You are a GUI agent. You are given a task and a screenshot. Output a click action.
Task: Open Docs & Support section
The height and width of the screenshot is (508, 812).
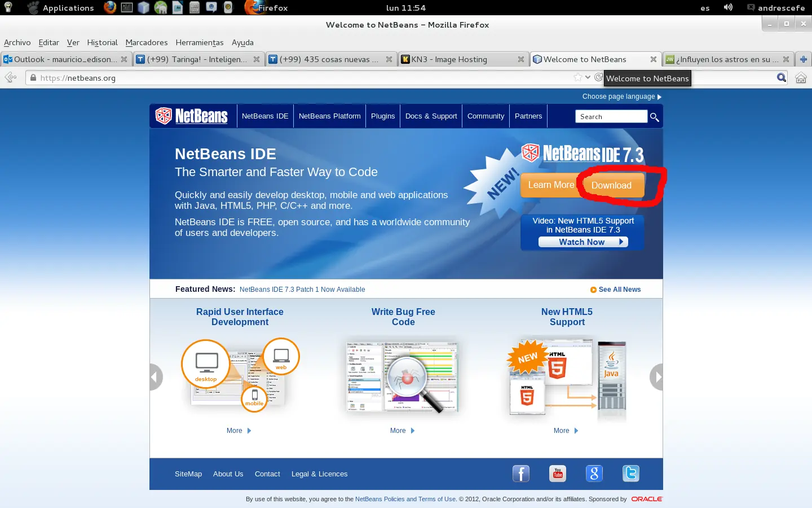pyautogui.click(x=431, y=116)
